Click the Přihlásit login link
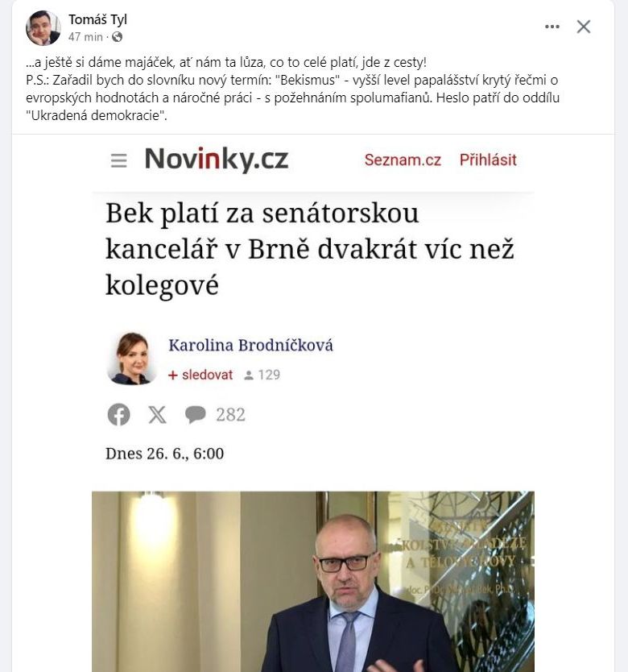Image resolution: width=628 pixels, height=672 pixels. coord(488,160)
